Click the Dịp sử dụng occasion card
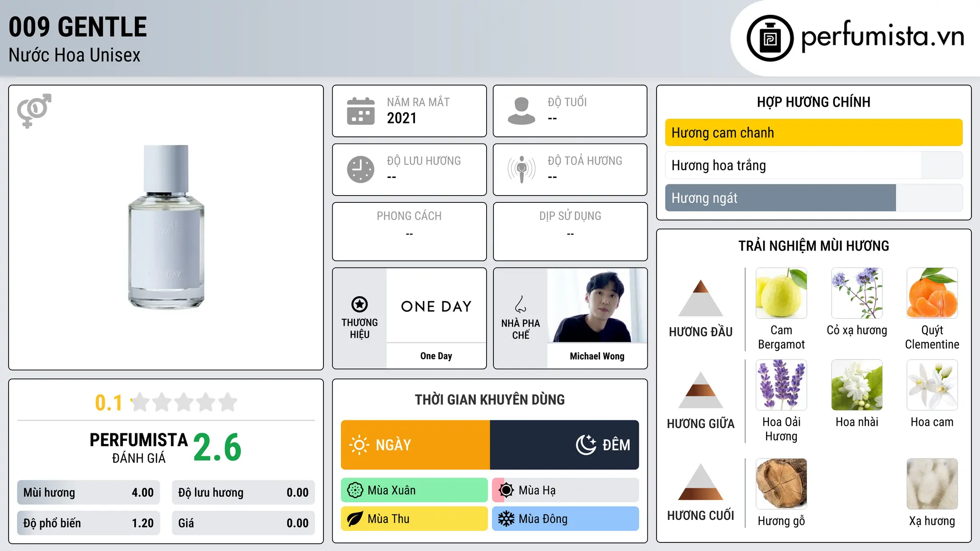 (570, 231)
